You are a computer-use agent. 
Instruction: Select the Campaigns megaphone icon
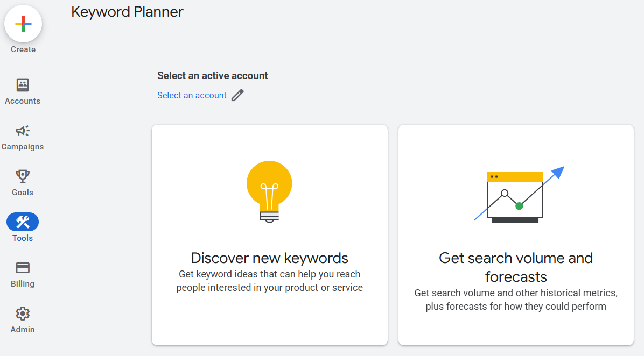point(22,130)
